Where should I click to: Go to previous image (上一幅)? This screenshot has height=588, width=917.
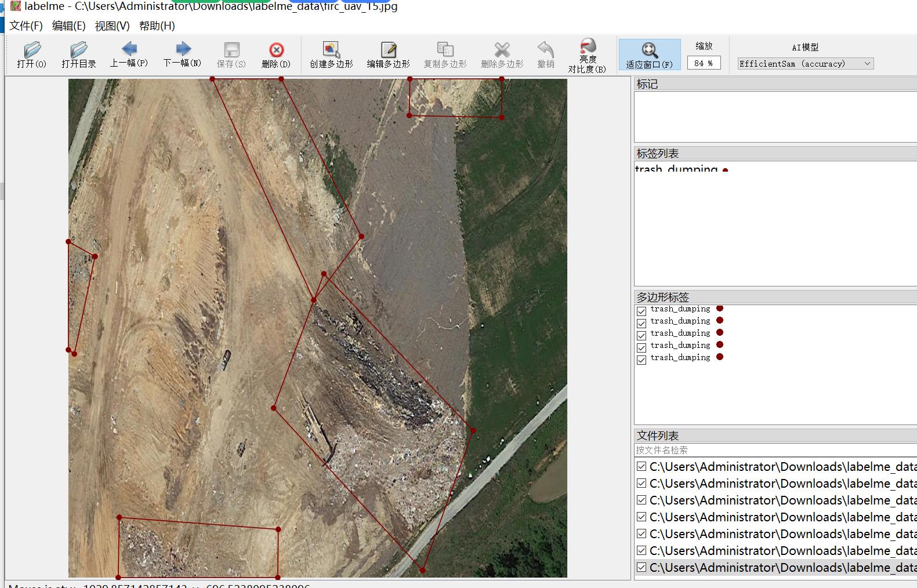point(129,55)
